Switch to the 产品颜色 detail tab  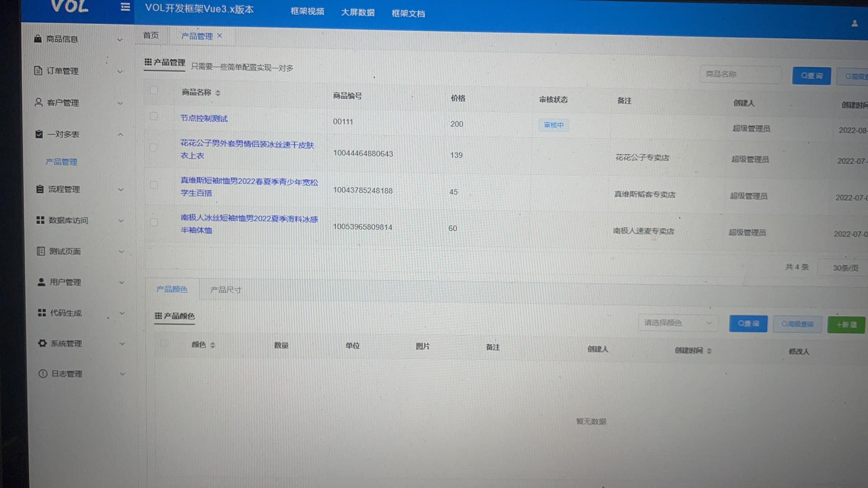click(172, 289)
